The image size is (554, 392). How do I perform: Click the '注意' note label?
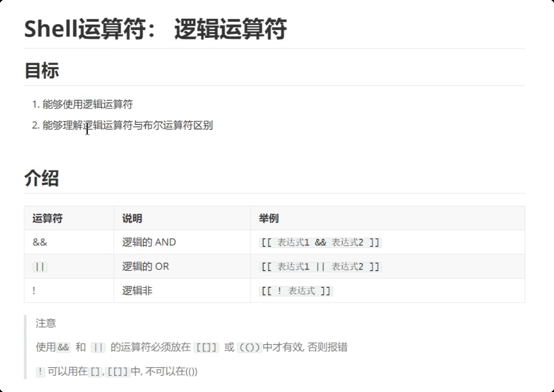(x=46, y=323)
